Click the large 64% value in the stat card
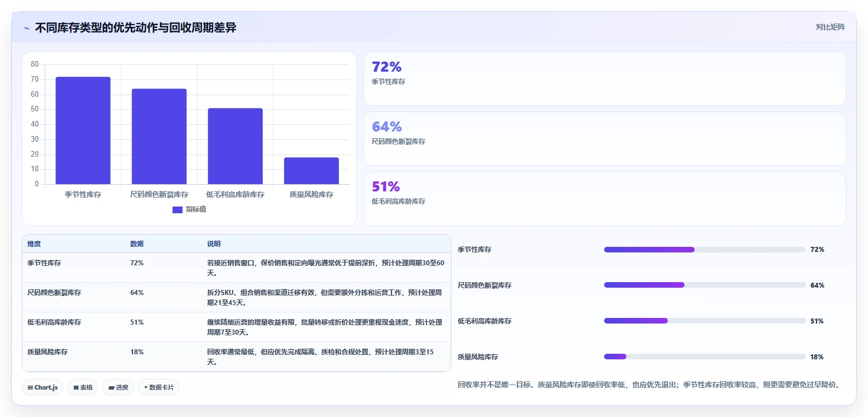This screenshot has width=868, height=417. click(386, 126)
